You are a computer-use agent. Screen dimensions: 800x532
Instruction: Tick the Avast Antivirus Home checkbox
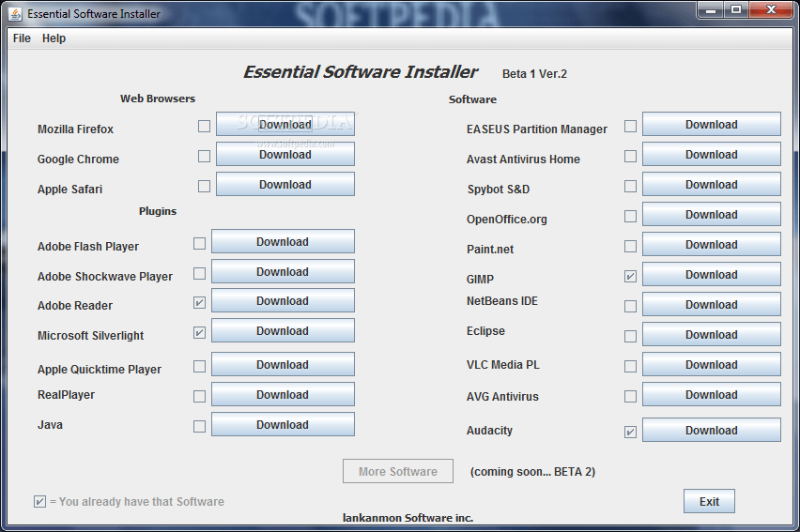pyautogui.click(x=631, y=156)
